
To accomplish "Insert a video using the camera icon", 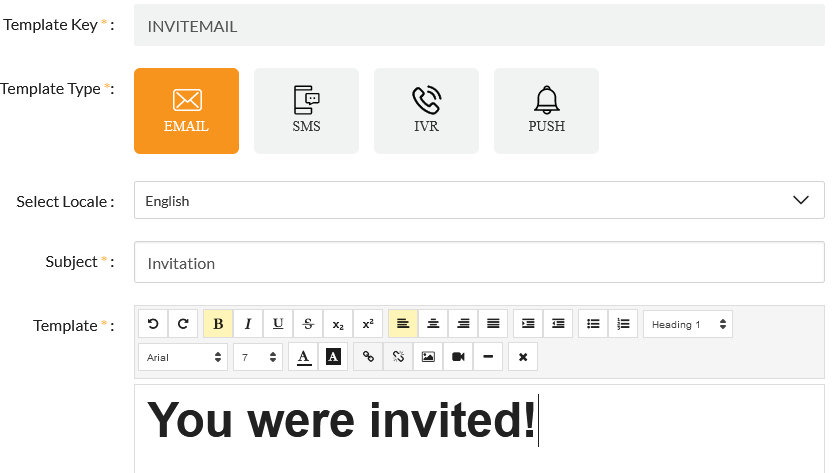I will point(458,357).
